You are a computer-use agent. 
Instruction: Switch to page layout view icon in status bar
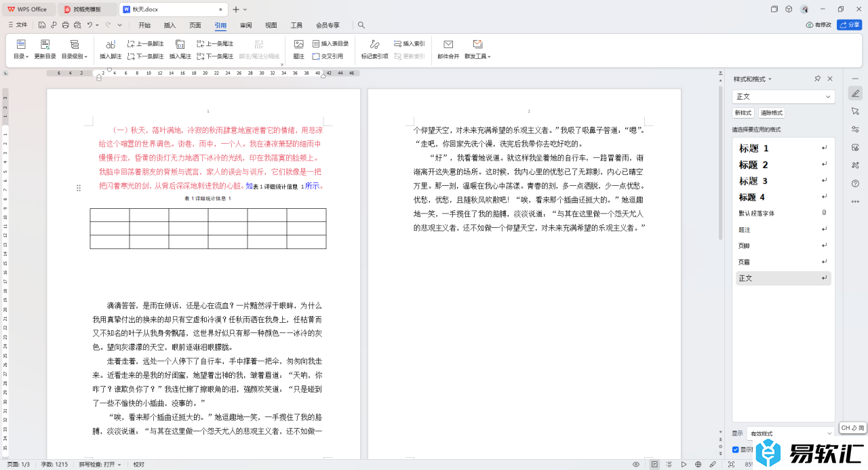654,465
